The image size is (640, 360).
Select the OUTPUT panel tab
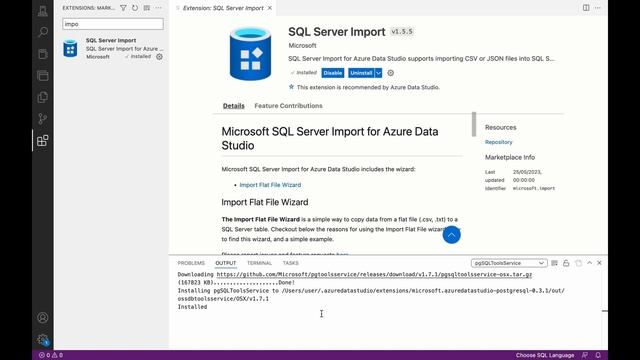coord(226,263)
